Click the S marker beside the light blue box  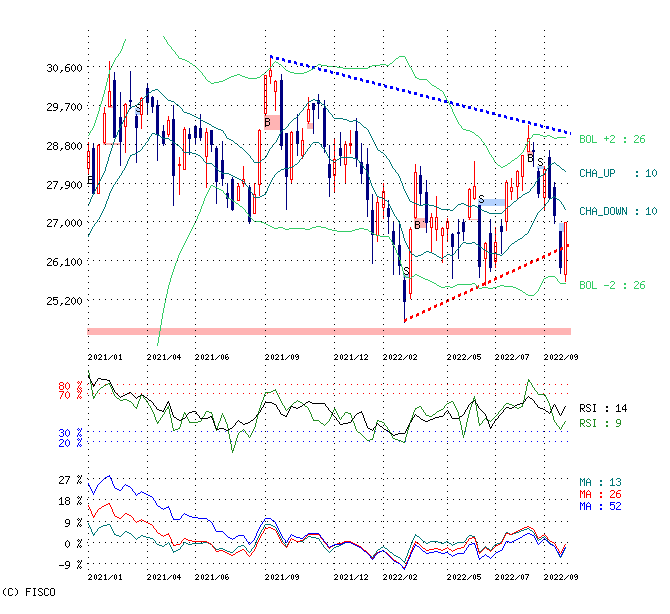pos(481,200)
